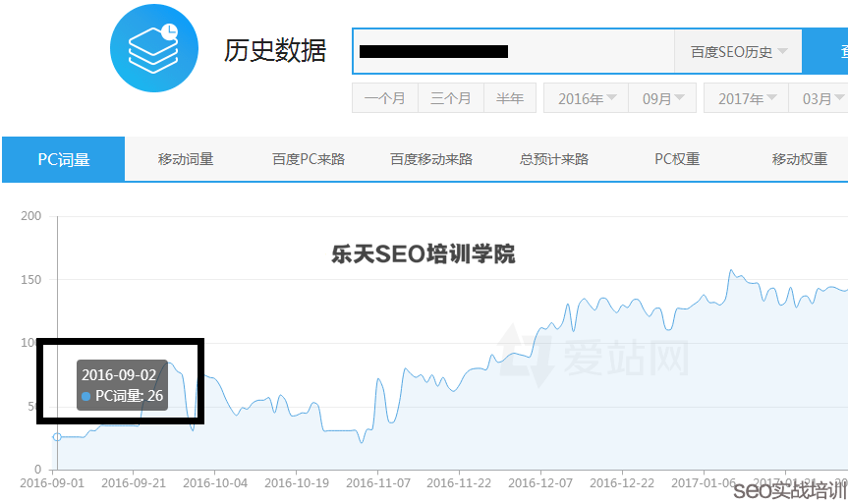Open the 2017年 end year dropdown
This screenshot has height=504, width=848.
(x=747, y=98)
